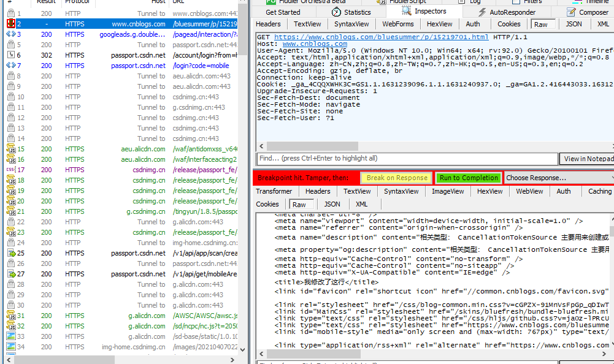Click the POST arrow icon of session 27

(11, 274)
